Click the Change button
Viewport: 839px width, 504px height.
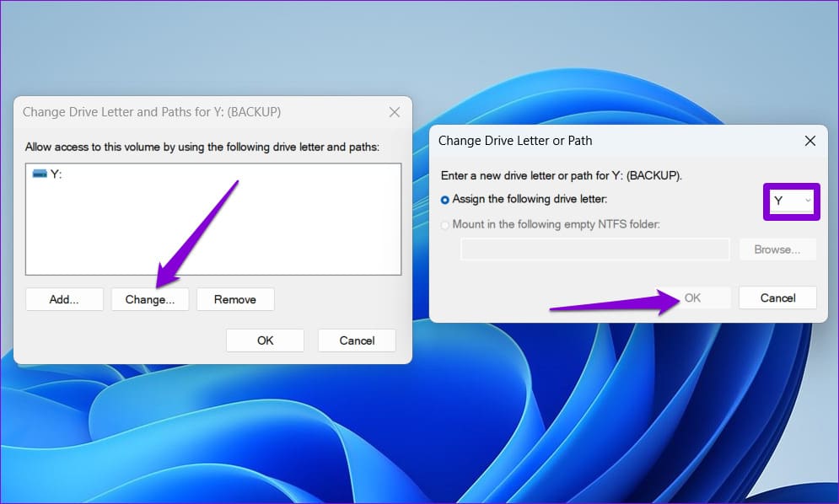[x=150, y=299]
